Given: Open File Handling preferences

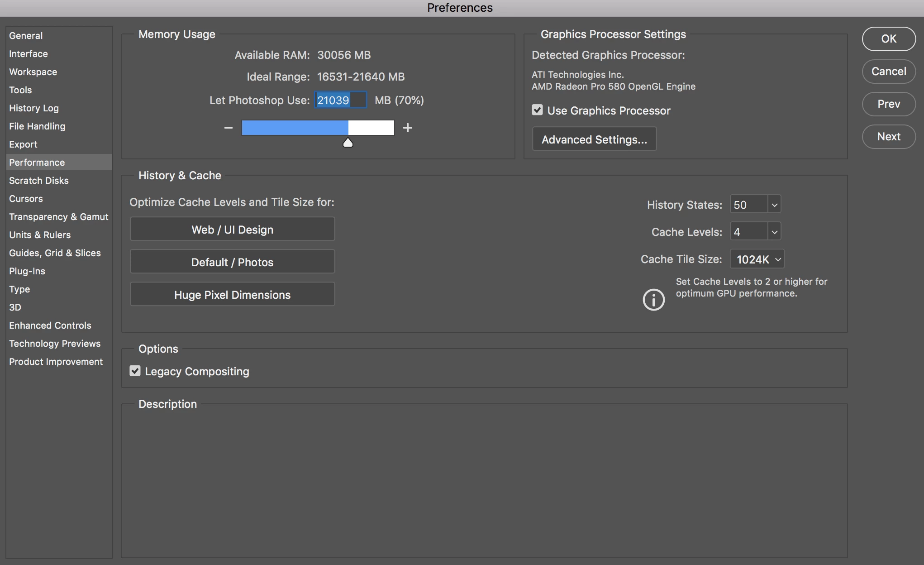Looking at the screenshot, I should (37, 126).
